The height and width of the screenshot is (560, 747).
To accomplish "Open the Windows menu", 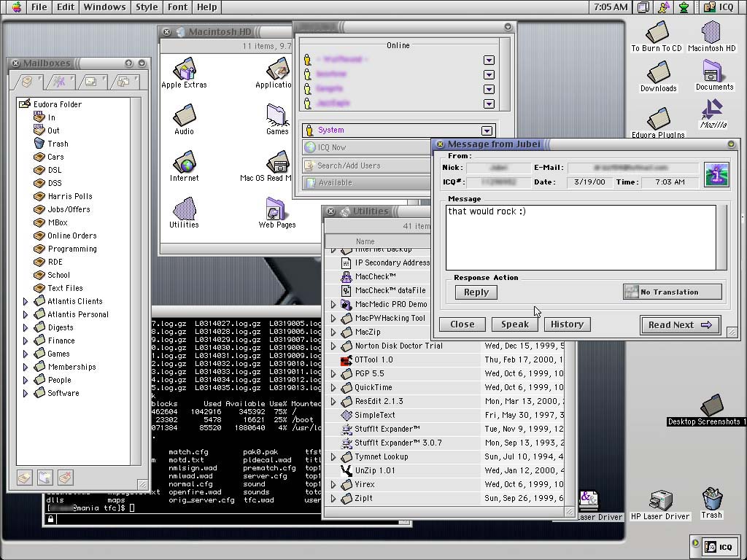I will click(104, 7).
